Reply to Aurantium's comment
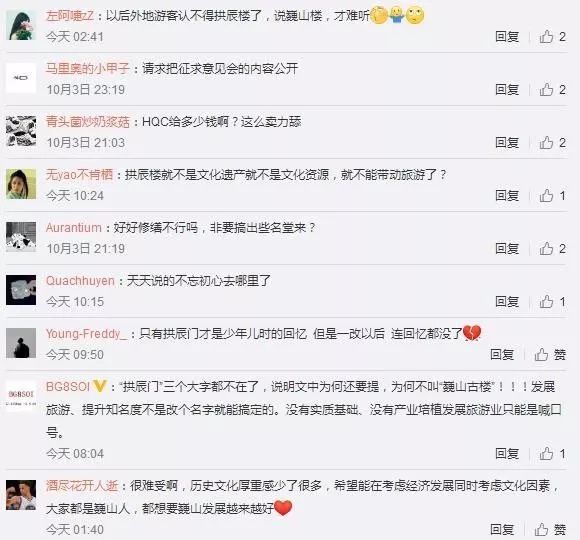Image resolution: width=580 pixels, height=540 pixels. 507,249
